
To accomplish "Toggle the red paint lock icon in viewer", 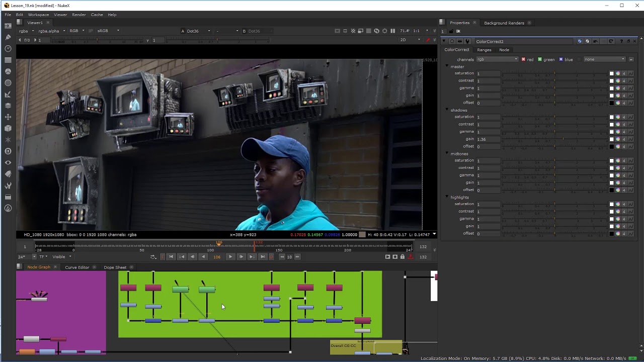I will (428, 40).
